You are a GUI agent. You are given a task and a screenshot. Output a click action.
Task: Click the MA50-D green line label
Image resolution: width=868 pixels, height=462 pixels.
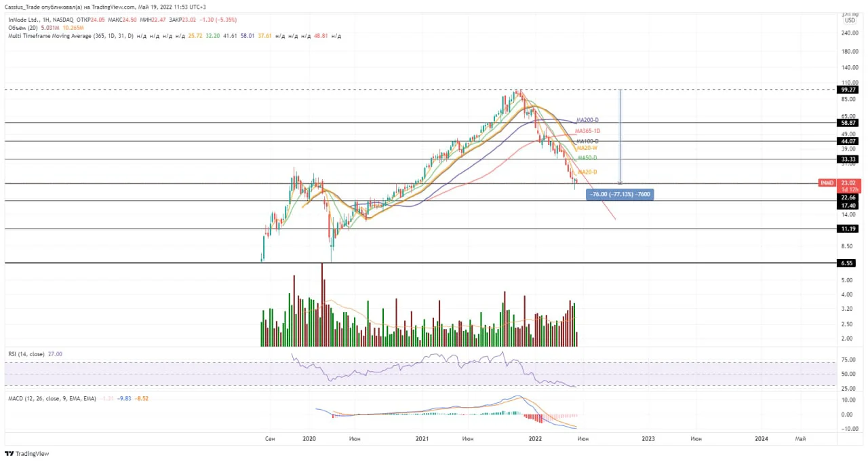point(587,157)
